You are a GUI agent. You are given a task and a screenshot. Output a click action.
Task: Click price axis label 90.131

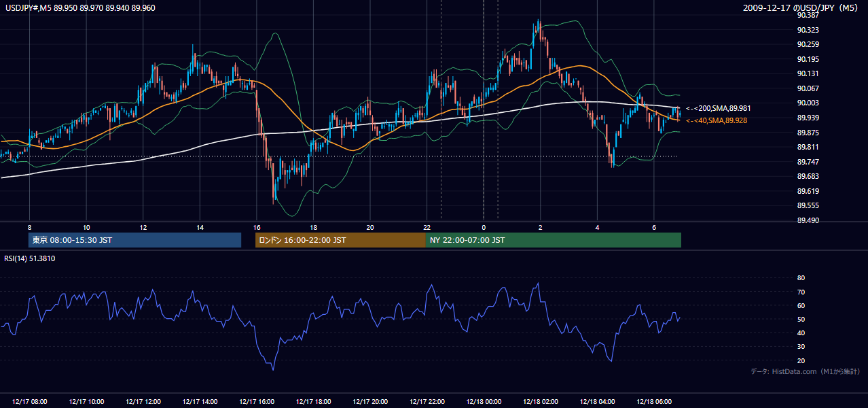(x=808, y=73)
